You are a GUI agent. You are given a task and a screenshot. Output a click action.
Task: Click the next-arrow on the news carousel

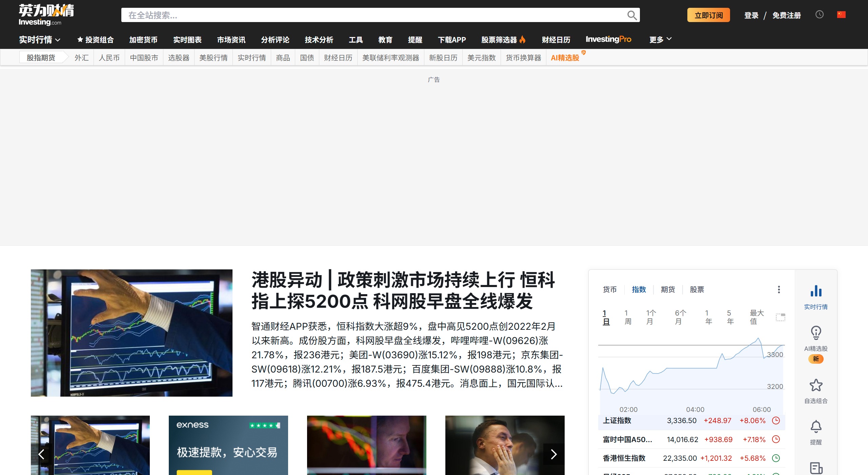coord(554,454)
